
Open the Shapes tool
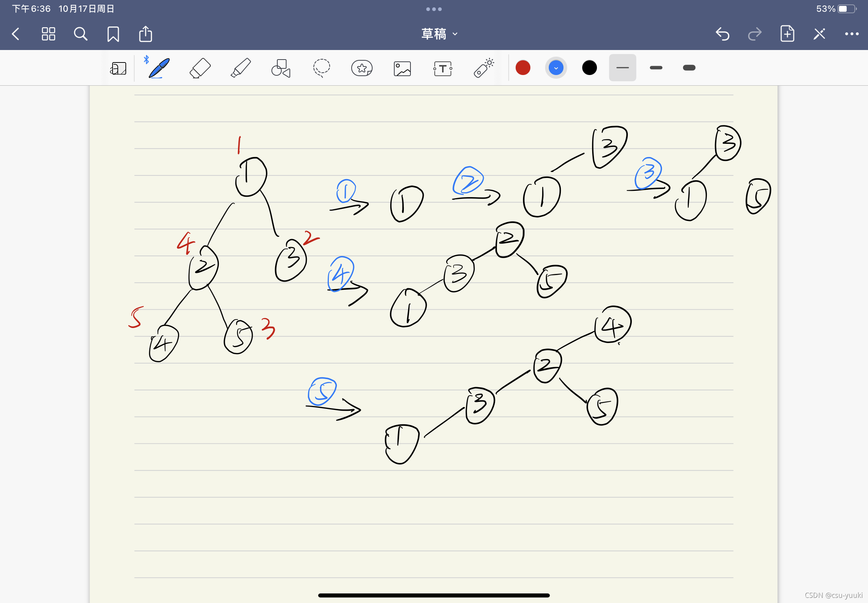pyautogui.click(x=281, y=68)
